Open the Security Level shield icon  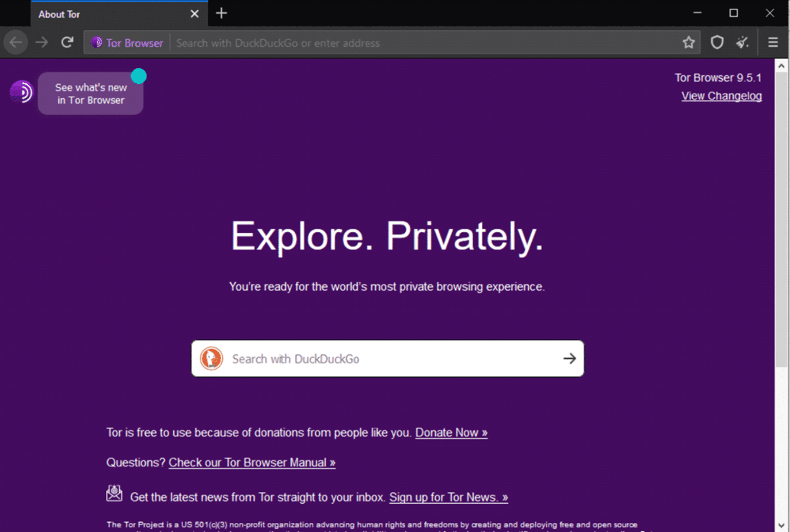[x=716, y=42]
